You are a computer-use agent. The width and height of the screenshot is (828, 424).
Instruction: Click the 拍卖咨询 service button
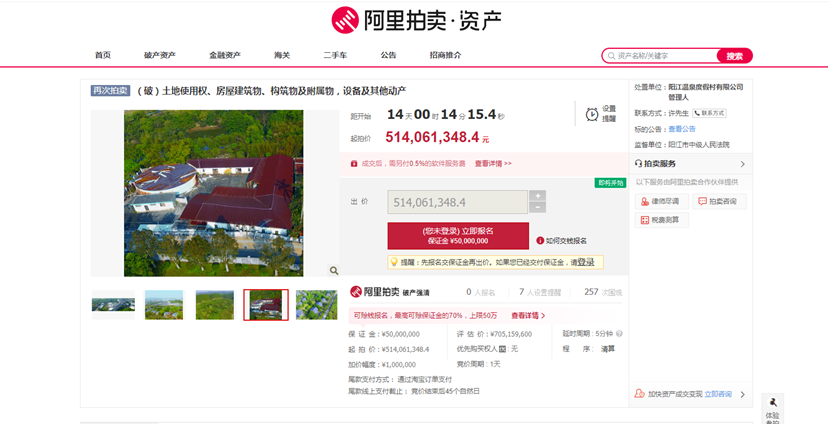coord(719,201)
